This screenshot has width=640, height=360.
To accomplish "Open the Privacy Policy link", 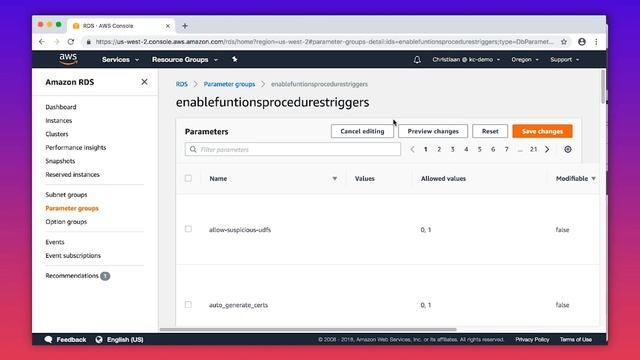I will tap(532, 339).
